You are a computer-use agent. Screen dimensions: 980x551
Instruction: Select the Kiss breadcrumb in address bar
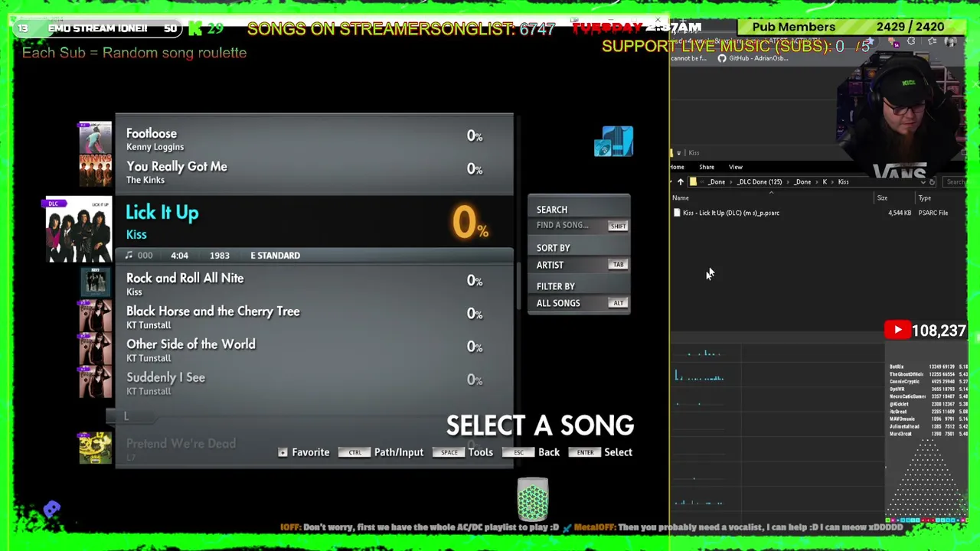[843, 182]
